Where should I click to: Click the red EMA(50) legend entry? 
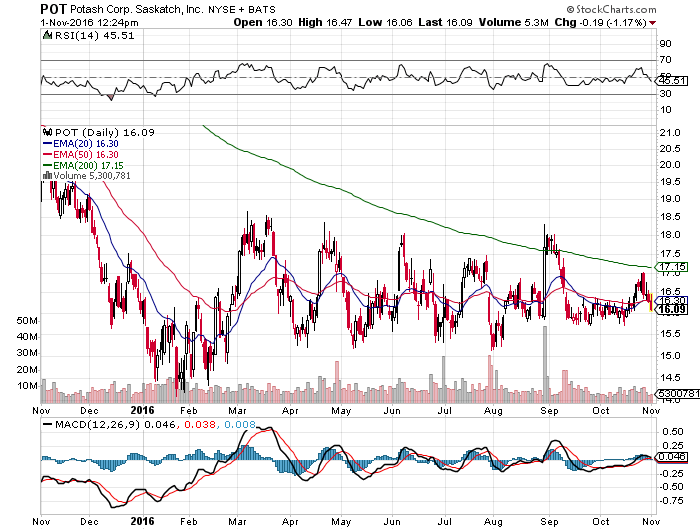click(x=80, y=154)
